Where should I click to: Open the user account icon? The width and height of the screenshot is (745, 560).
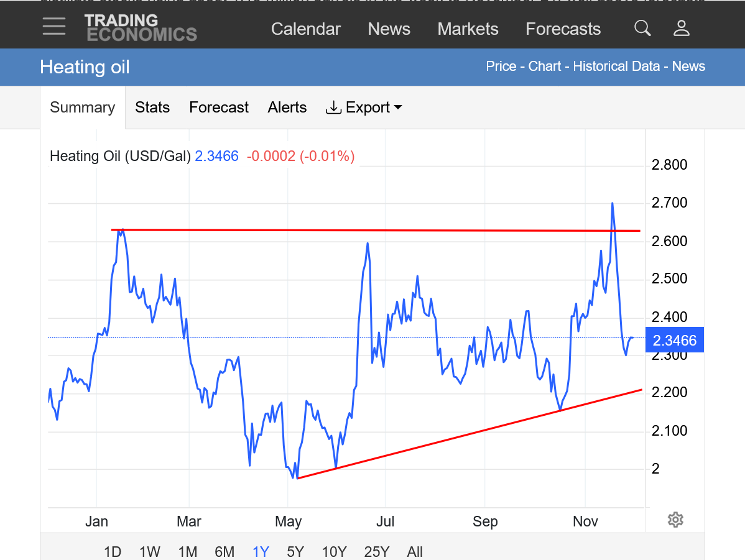coord(682,28)
